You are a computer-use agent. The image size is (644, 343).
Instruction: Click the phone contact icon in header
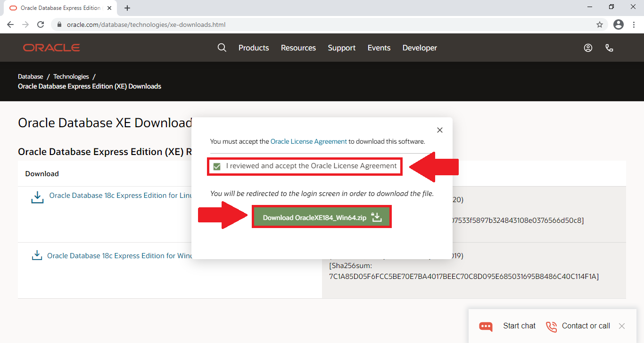pos(609,48)
